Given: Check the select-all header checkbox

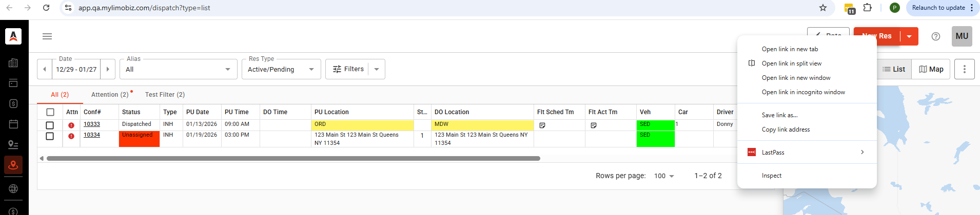Looking at the screenshot, I should (50, 112).
